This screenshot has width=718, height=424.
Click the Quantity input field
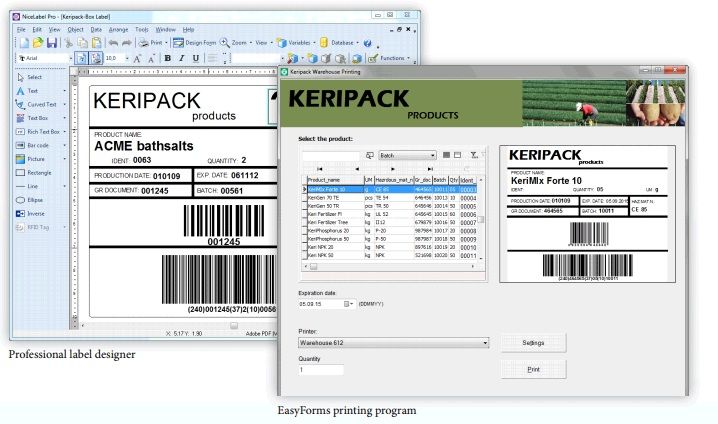coord(334,370)
